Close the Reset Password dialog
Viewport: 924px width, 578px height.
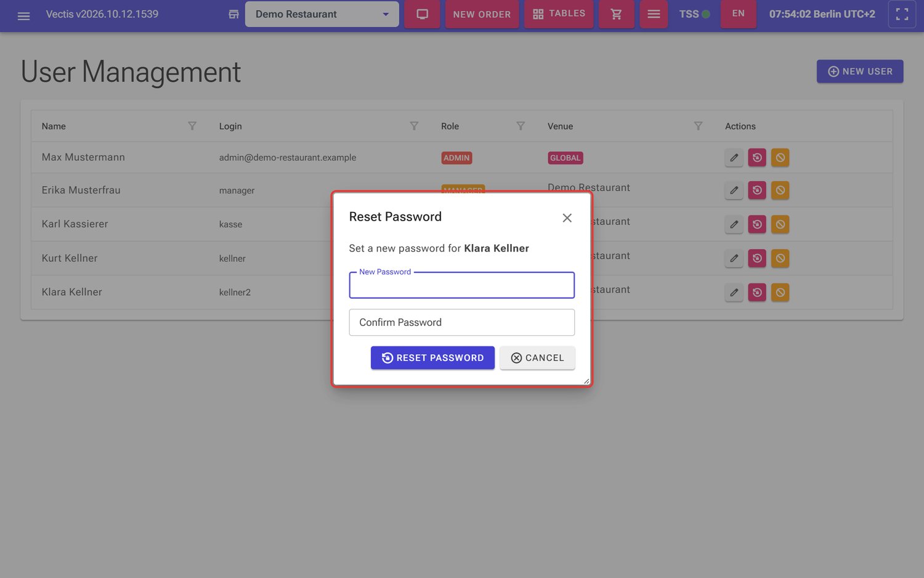point(567,218)
